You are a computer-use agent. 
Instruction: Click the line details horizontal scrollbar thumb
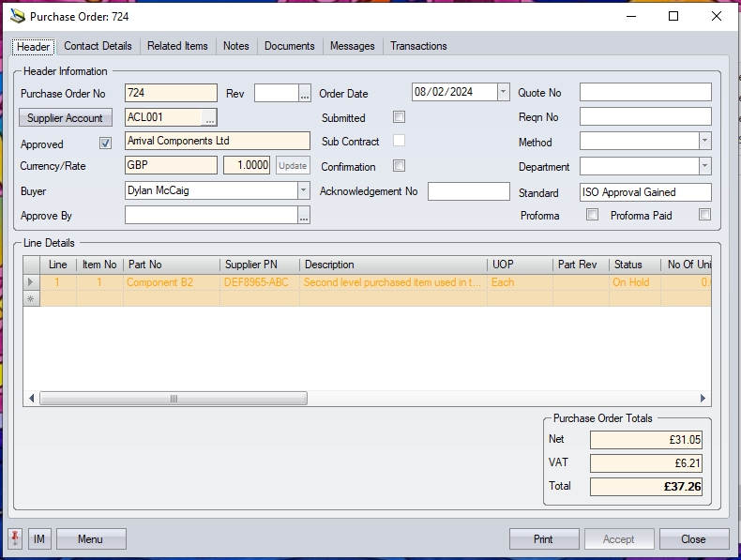(x=174, y=399)
